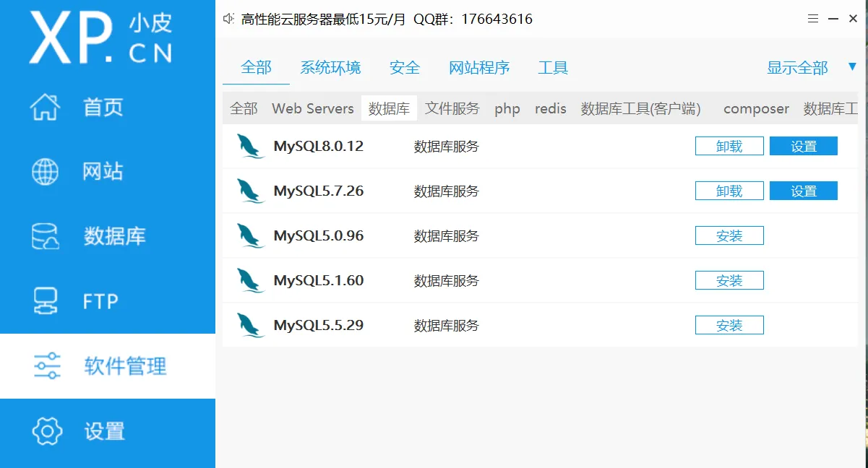Open the 数据库 sidebar menu label
The width and height of the screenshot is (868, 468).
tap(115, 236)
